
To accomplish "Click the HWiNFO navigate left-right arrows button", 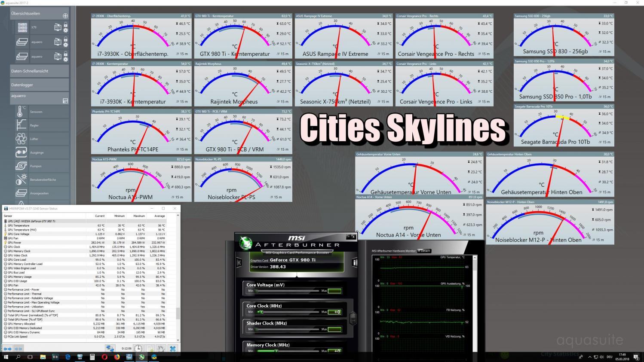I will coord(8,349).
